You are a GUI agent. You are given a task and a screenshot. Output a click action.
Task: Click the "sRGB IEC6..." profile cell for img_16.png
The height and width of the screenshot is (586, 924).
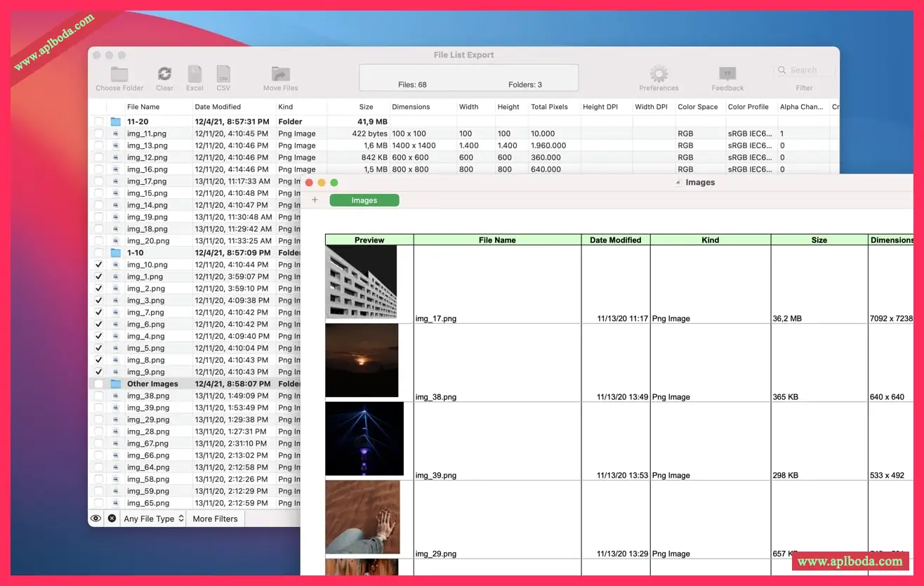(x=750, y=169)
